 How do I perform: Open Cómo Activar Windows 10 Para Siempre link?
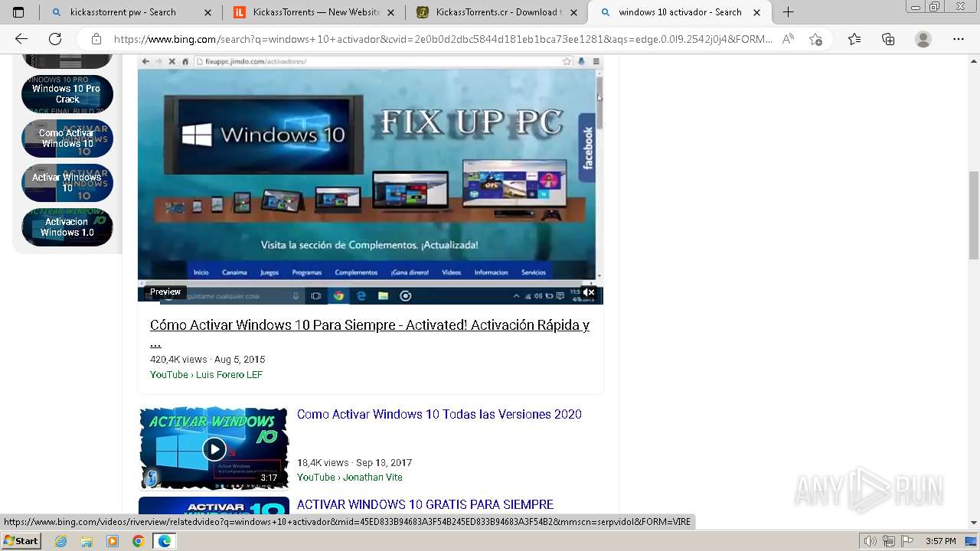click(370, 334)
